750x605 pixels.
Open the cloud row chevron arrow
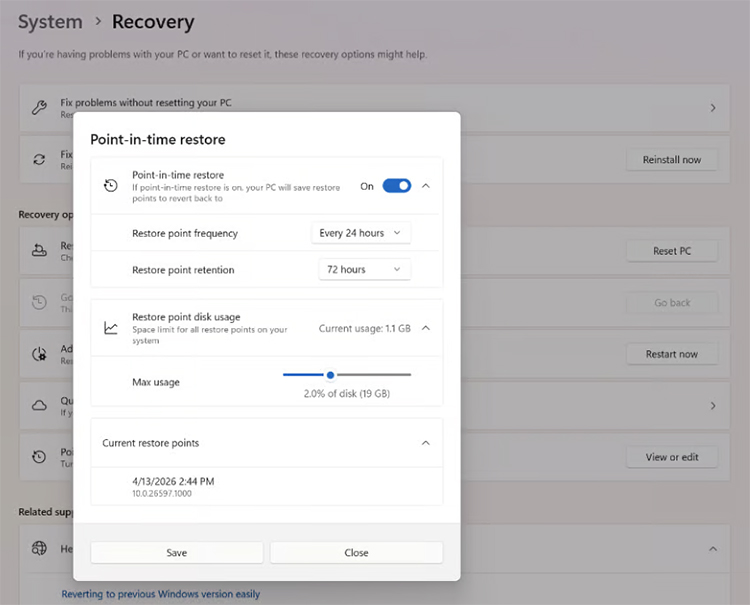[x=713, y=406]
